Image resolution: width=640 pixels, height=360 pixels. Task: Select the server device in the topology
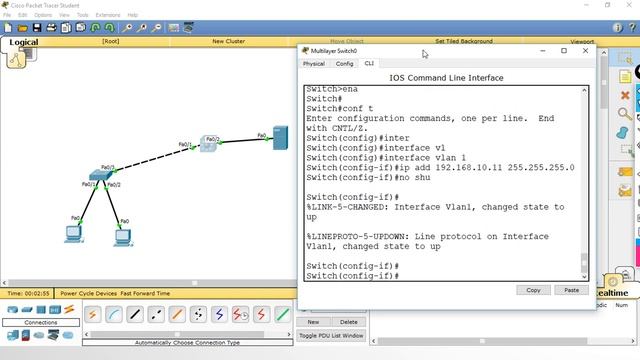click(280, 138)
